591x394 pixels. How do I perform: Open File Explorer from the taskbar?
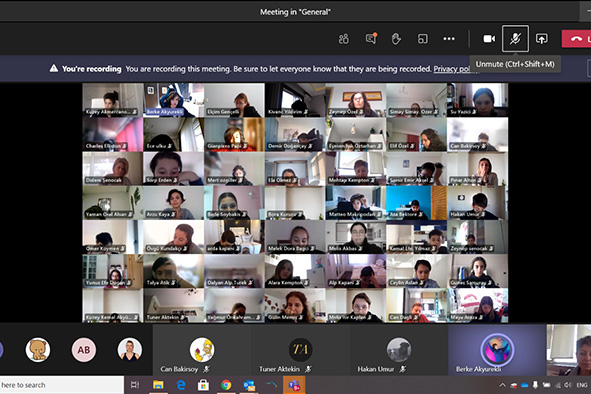coord(158,385)
